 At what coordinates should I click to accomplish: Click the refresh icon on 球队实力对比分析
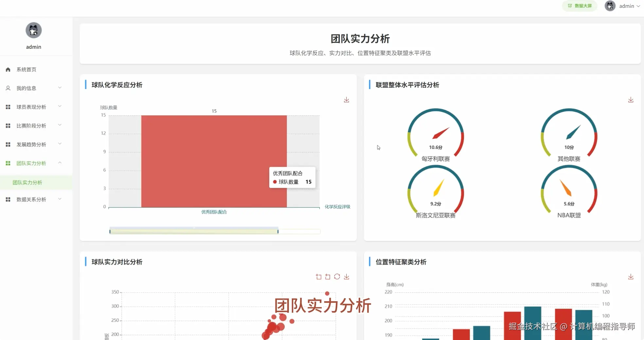(337, 277)
